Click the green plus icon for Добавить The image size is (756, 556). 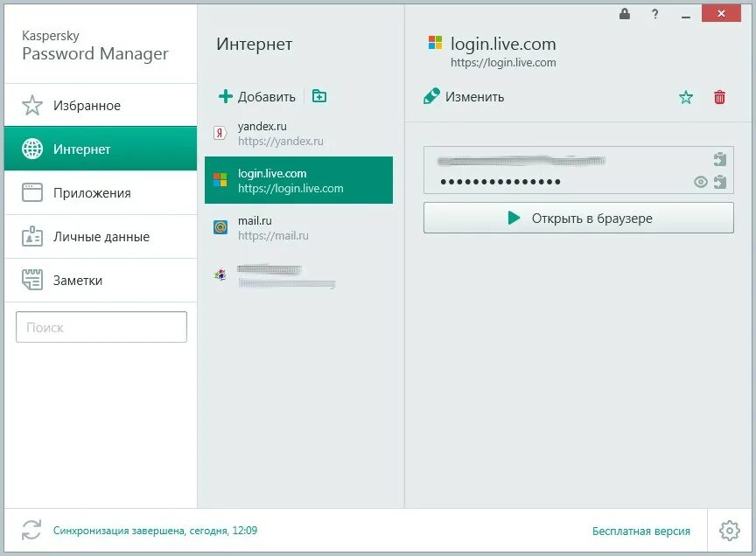[225, 96]
